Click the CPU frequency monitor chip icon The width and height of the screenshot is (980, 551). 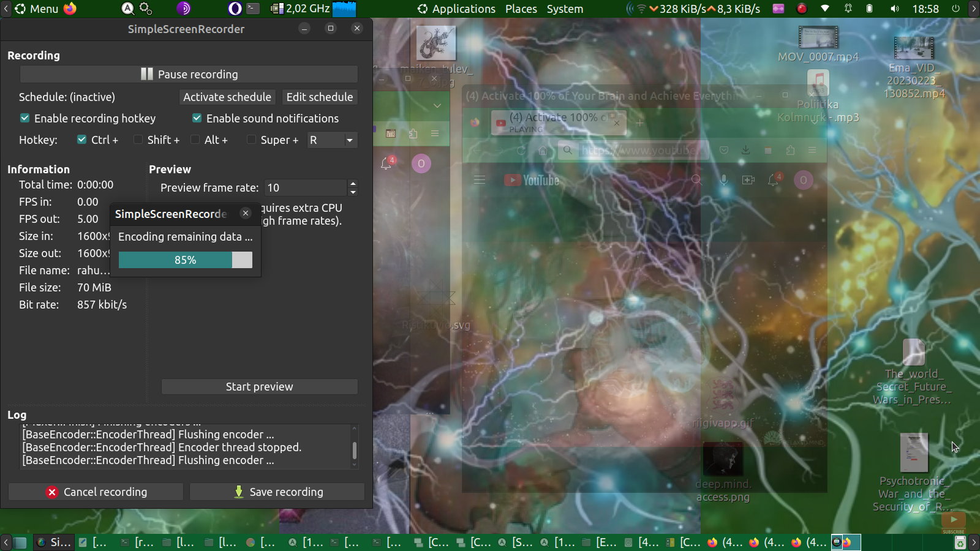pyautogui.click(x=277, y=9)
